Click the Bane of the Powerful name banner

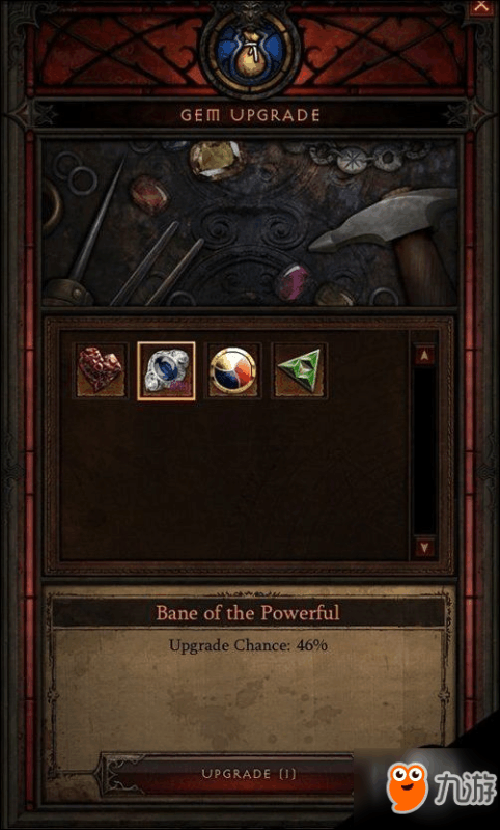[x=248, y=613]
